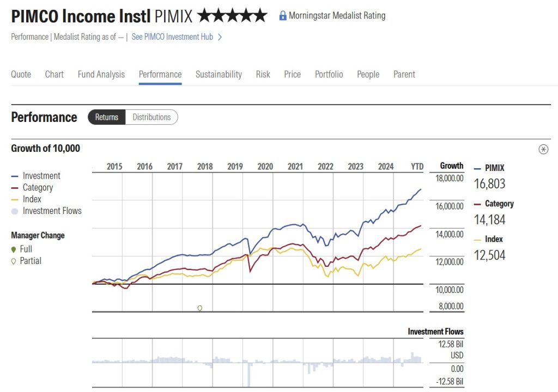
Task: Go to the Portfolio tab
Action: point(329,75)
